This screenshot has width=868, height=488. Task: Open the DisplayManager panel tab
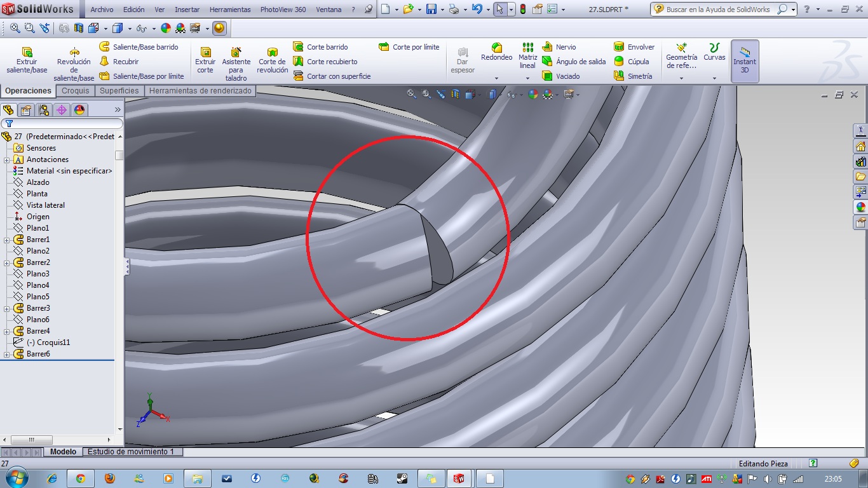pyautogui.click(x=79, y=110)
